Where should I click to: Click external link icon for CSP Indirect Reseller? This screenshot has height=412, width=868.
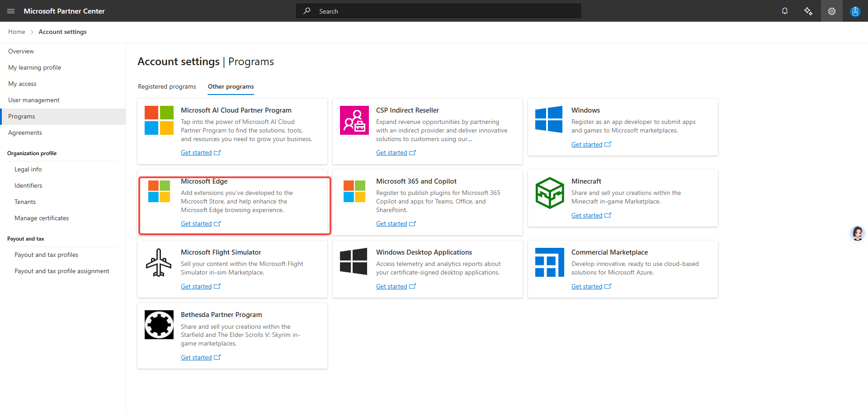pos(412,153)
